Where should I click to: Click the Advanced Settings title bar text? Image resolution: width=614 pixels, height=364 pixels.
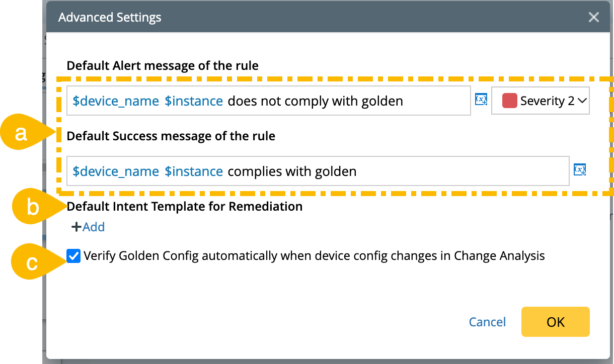pos(110,18)
